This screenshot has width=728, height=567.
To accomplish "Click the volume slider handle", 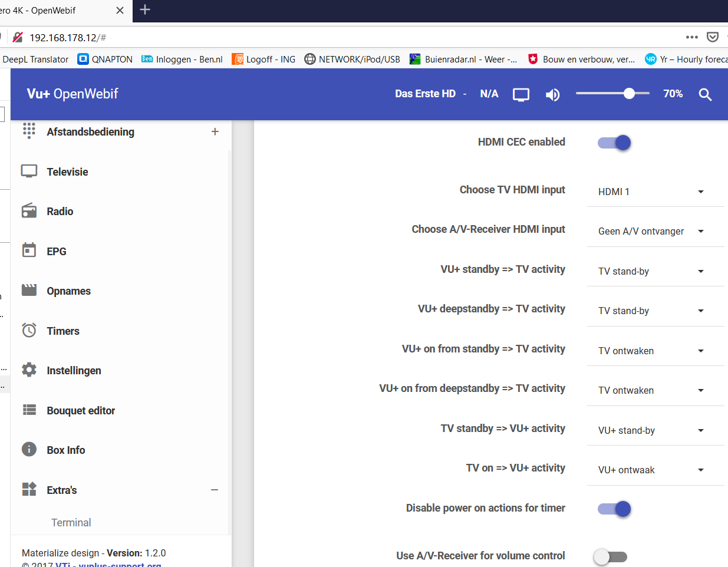I will (x=629, y=94).
